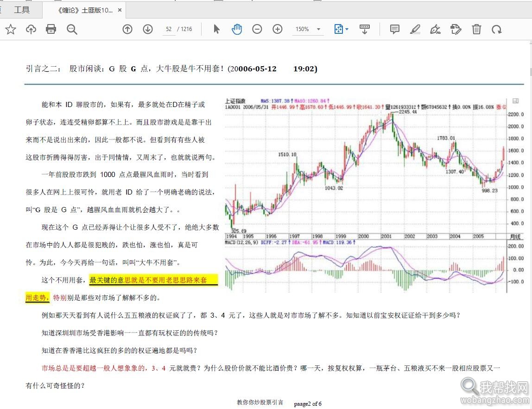
Task: Click the MACD (12,26,9) indicator label
Action: point(241,242)
